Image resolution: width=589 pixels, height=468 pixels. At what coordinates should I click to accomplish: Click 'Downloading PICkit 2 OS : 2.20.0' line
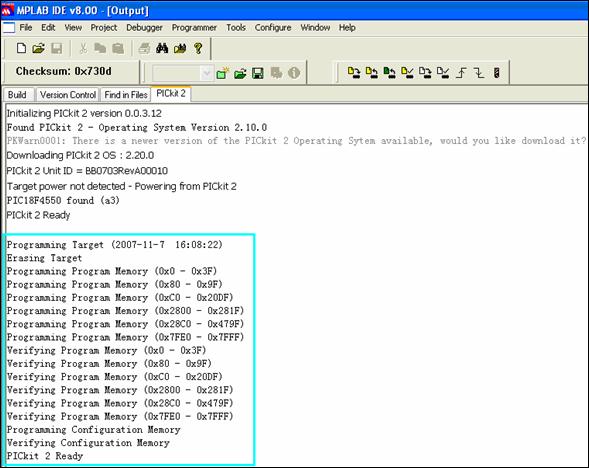pyautogui.click(x=80, y=155)
